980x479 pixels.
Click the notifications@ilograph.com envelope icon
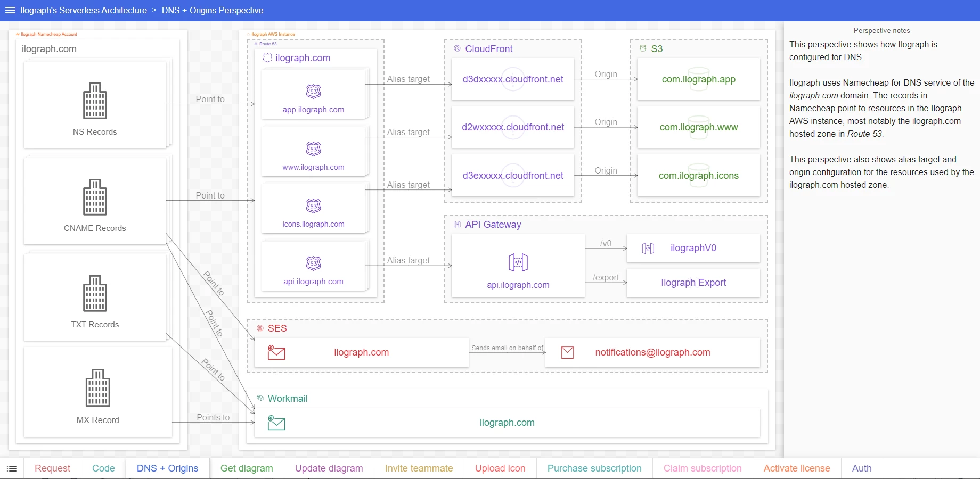[x=568, y=352]
